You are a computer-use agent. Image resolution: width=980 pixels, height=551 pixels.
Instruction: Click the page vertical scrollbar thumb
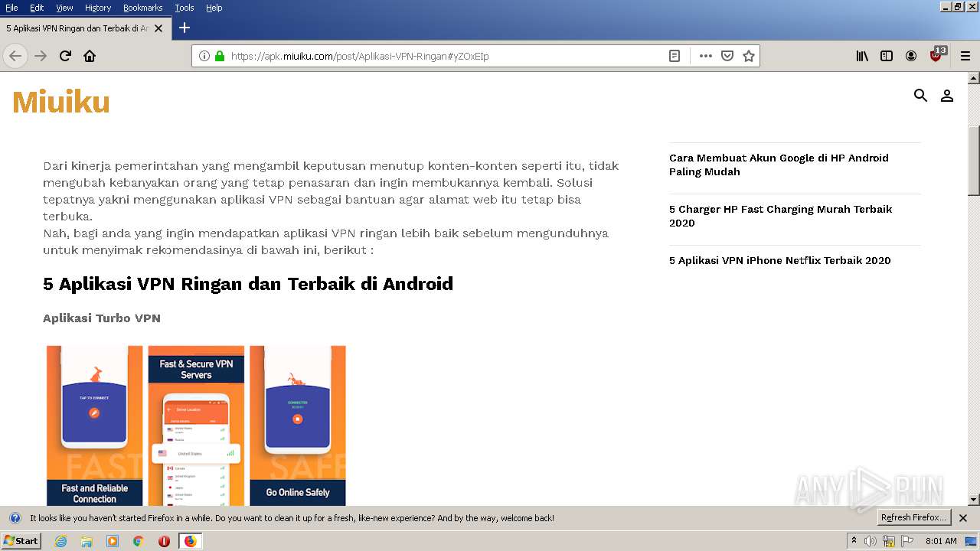click(974, 160)
